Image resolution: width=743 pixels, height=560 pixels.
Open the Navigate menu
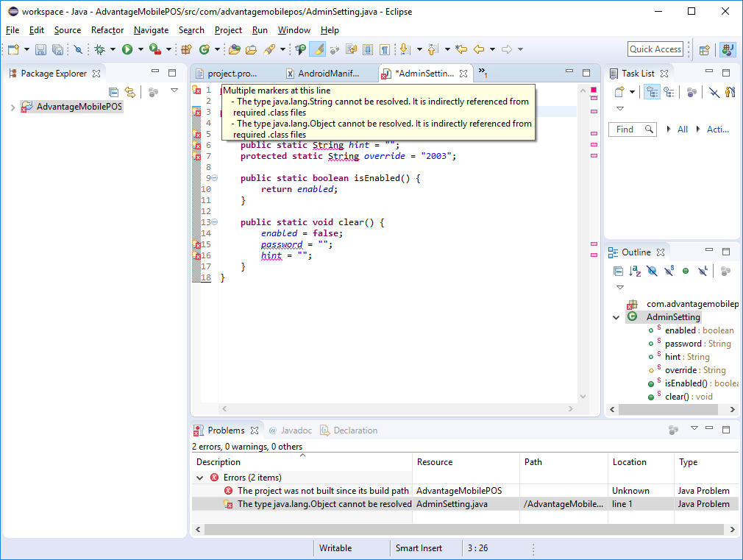click(x=151, y=30)
